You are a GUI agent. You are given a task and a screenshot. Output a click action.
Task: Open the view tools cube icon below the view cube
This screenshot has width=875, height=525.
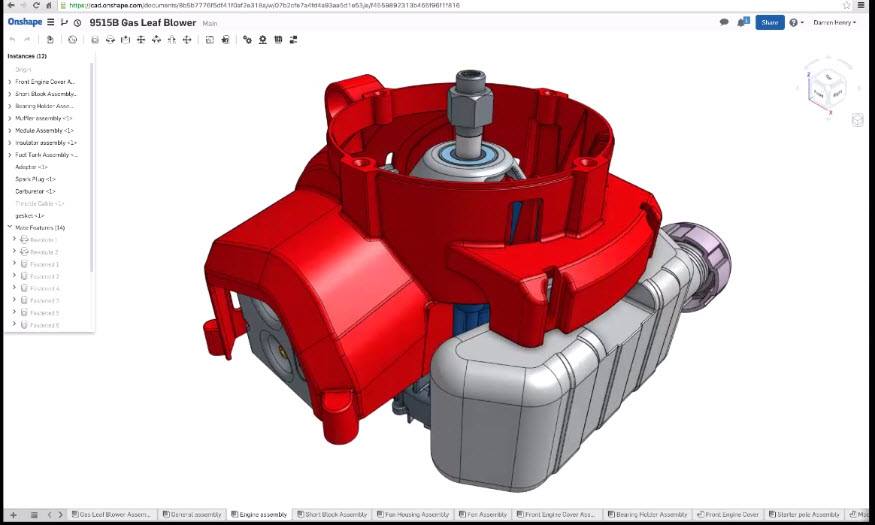pos(858,120)
